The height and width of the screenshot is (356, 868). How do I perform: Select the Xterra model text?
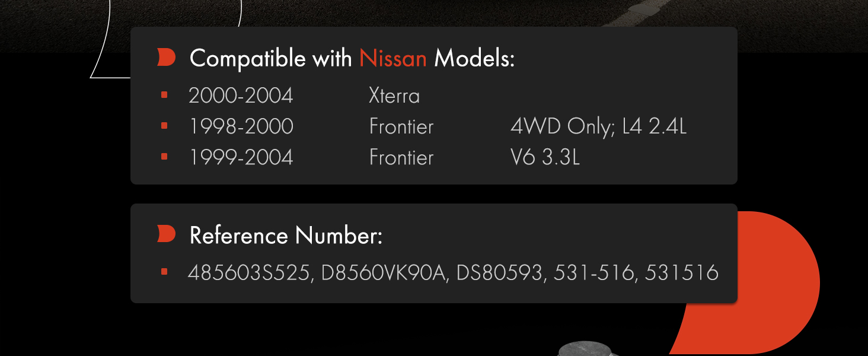394,96
